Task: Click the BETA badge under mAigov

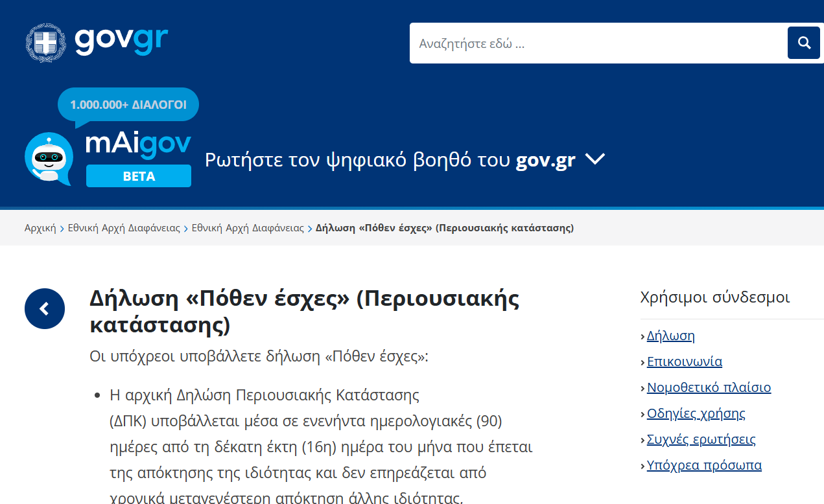Action: pos(138,176)
